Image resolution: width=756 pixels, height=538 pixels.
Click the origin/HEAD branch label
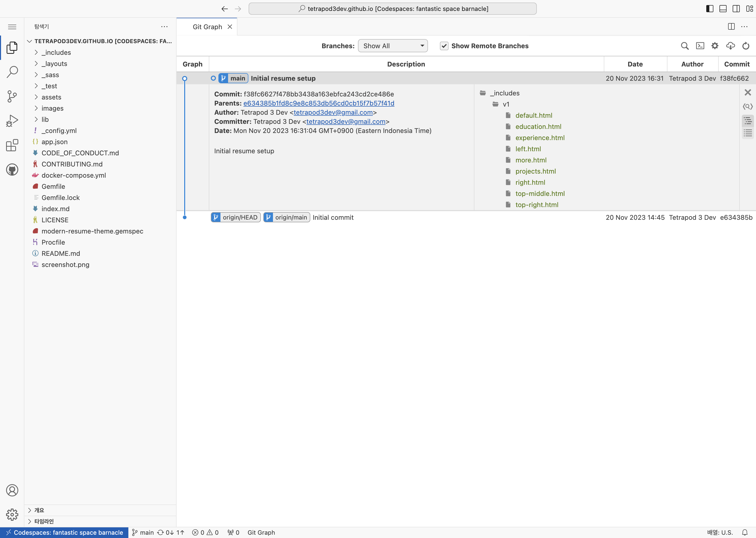[236, 217]
